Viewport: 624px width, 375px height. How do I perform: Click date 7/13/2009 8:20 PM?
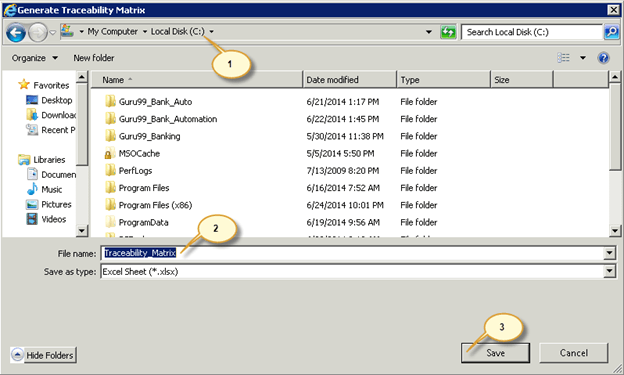click(x=342, y=171)
